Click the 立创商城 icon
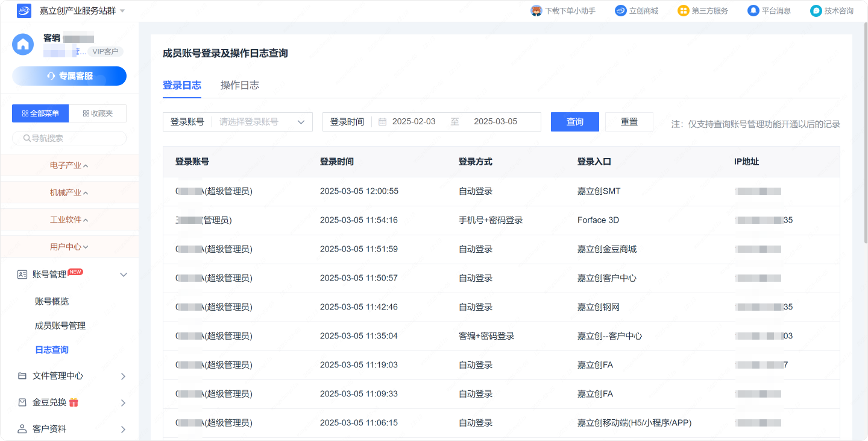Screen dimensions: 868x441 pyautogui.click(x=621, y=11)
